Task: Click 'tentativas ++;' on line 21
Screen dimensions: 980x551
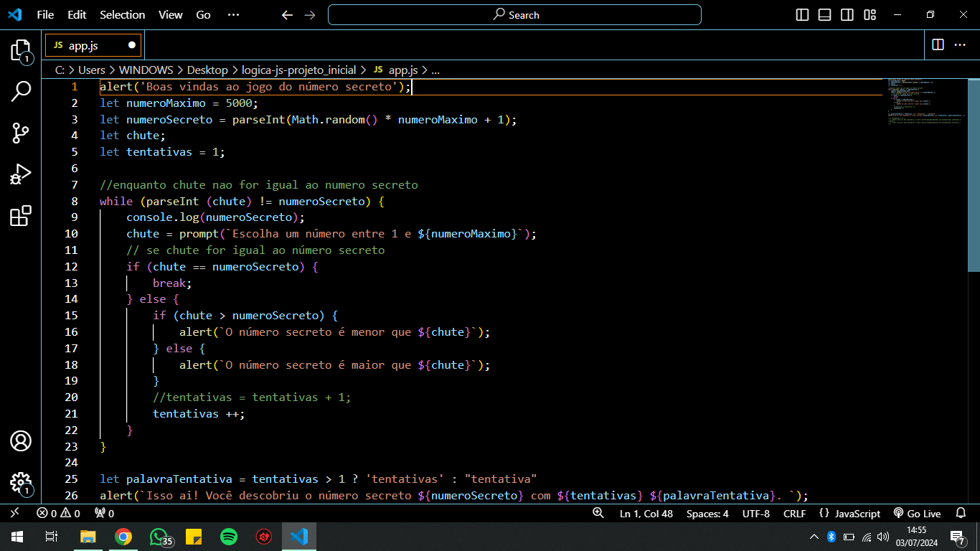Action: point(199,413)
